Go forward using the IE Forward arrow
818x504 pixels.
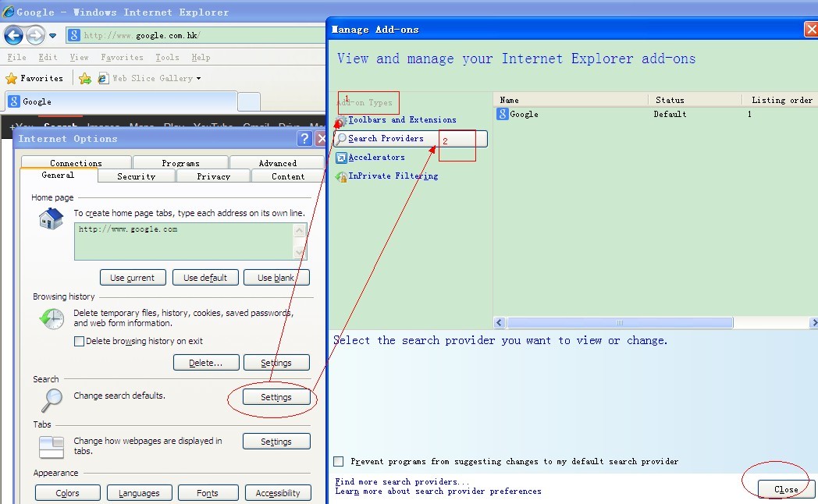(35, 35)
